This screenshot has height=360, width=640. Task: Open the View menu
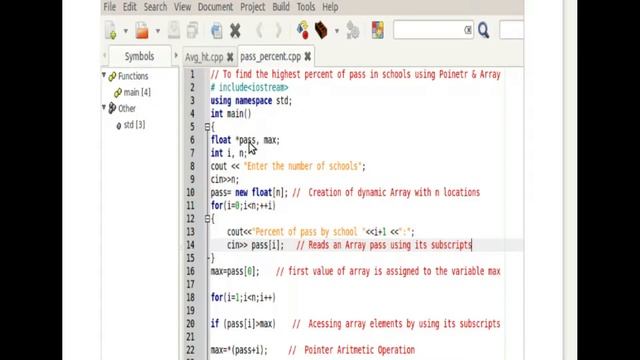pyautogui.click(x=182, y=7)
